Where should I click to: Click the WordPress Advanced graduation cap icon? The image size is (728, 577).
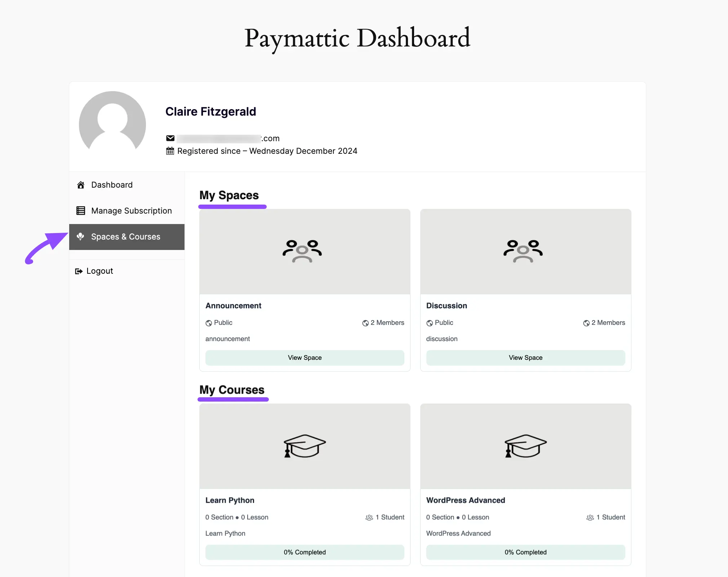point(525,446)
